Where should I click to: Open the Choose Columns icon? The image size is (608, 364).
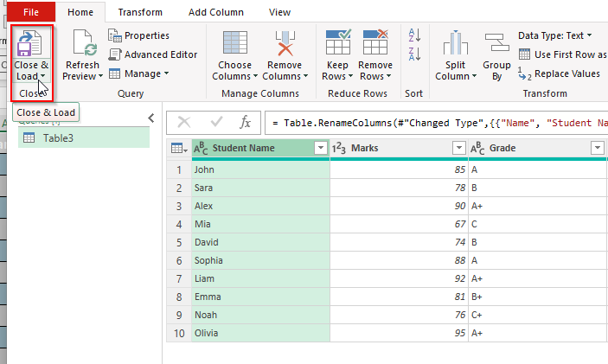coord(234,43)
